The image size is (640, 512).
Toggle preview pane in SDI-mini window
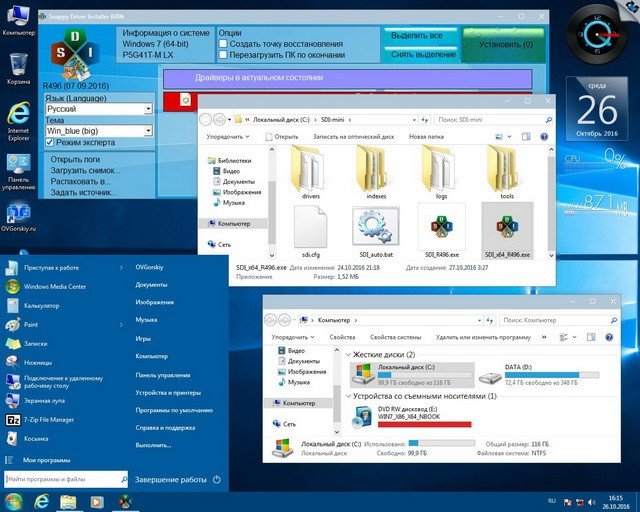coord(526,137)
